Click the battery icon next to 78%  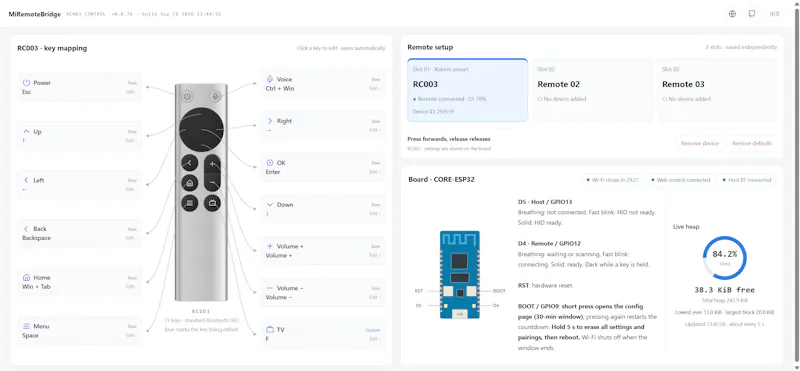(470, 99)
